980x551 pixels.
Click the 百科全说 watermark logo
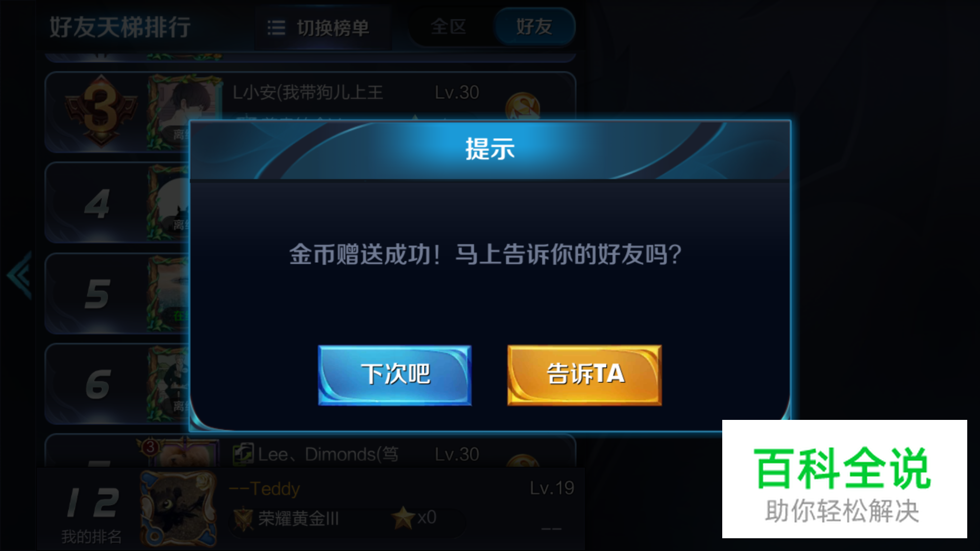844,479
